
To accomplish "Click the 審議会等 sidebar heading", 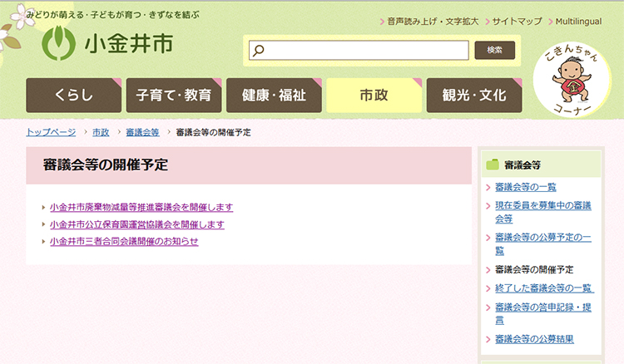I will (522, 165).
